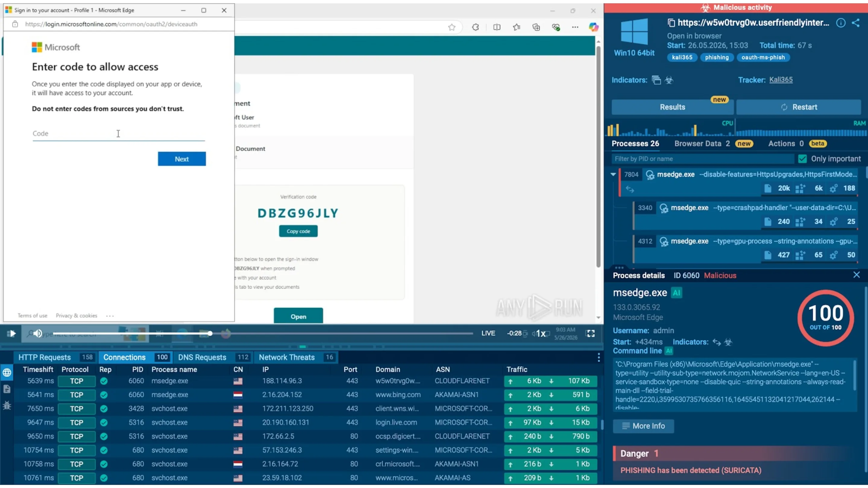Open the Edge Copilot icon
This screenshot has height=488, width=868.
(593, 27)
